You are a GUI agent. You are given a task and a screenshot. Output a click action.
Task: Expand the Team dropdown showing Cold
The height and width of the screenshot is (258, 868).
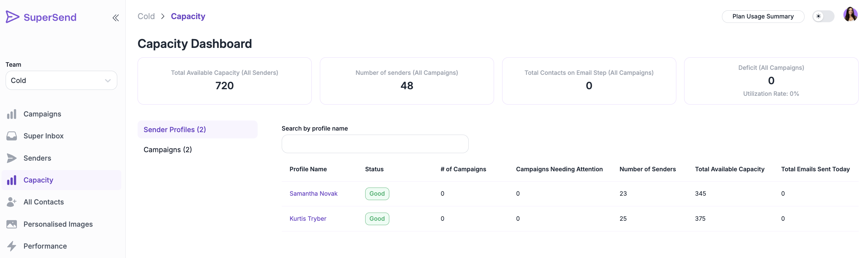(x=61, y=80)
